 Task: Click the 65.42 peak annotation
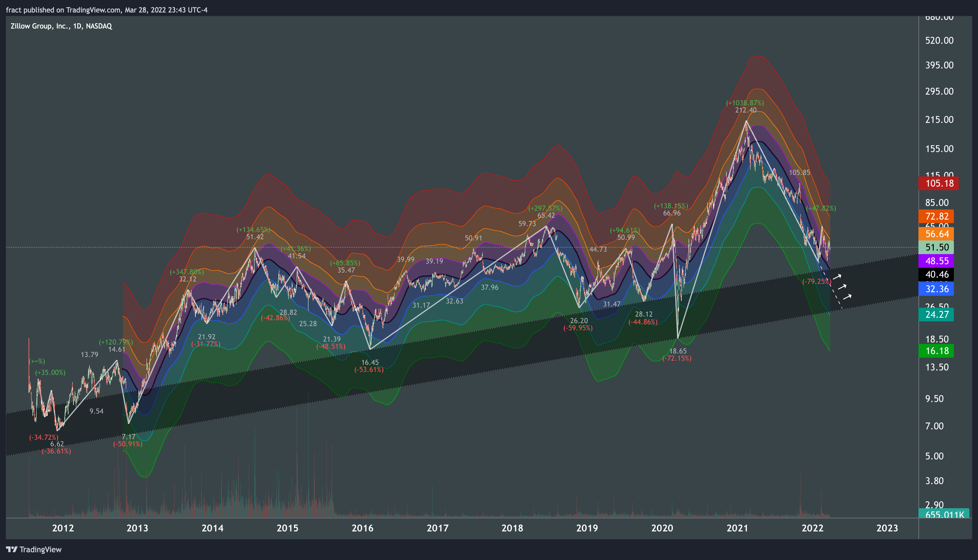pyautogui.click(x=546, y=215)
